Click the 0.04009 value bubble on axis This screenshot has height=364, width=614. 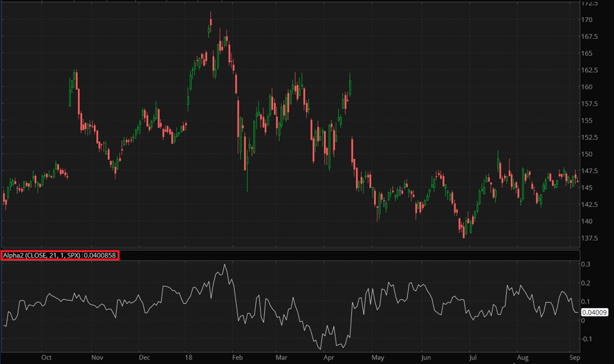pyautogui.click(x=592, y=312)
